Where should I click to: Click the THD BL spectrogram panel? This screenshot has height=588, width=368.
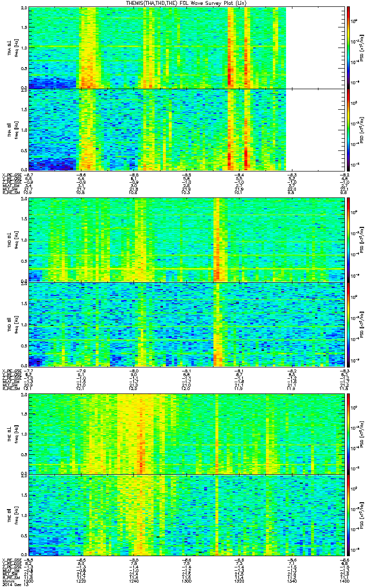click(186, 240)
